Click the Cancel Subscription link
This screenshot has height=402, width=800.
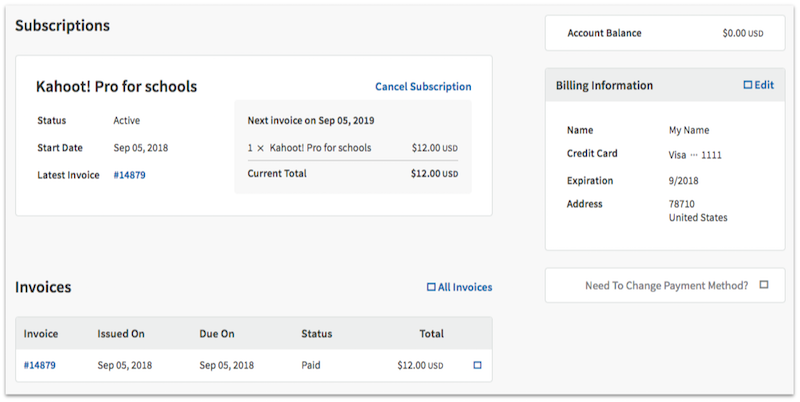click(423, 87)
